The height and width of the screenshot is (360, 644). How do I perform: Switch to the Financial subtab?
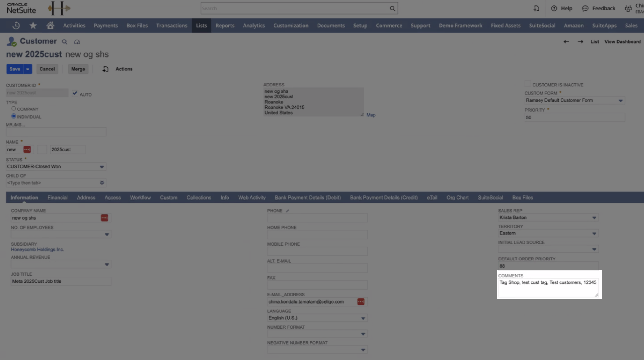(x=57, y=198)
